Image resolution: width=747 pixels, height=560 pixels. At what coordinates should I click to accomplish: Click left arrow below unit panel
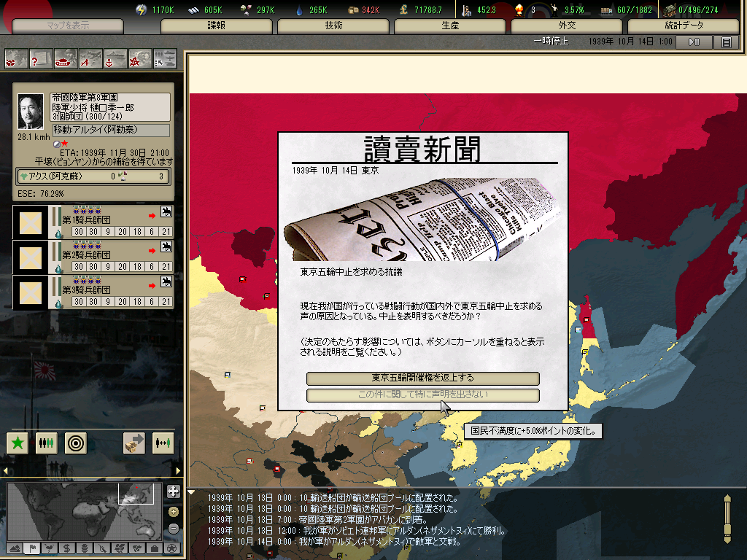pyautogui.click(x=5, y=470)
